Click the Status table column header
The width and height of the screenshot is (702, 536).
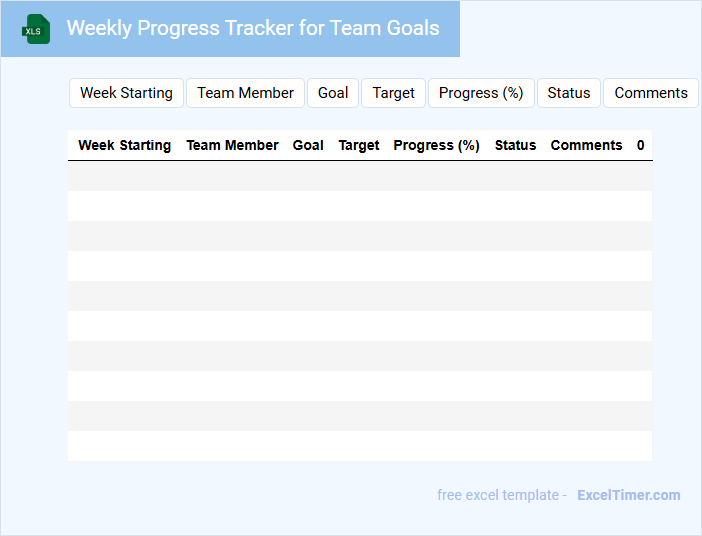[x=515, y=145]
